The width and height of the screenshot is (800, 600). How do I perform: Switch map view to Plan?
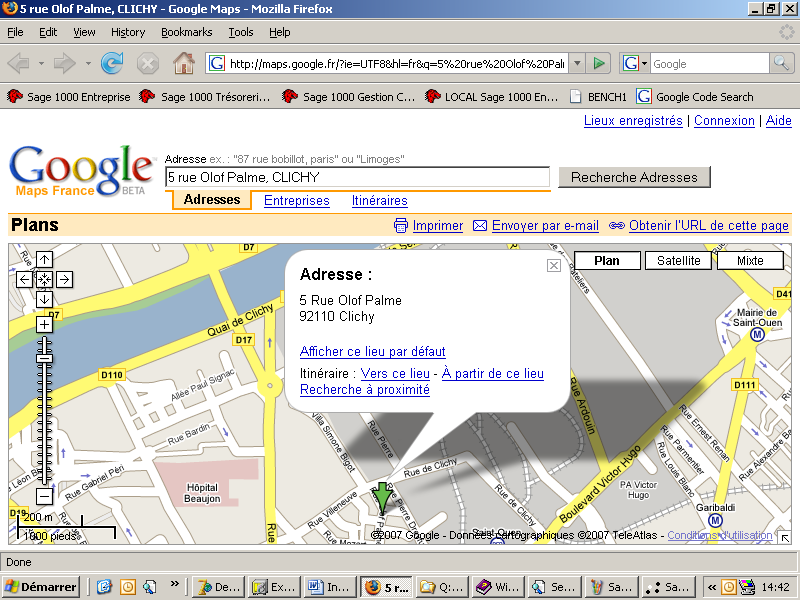[x=607, y=261]
